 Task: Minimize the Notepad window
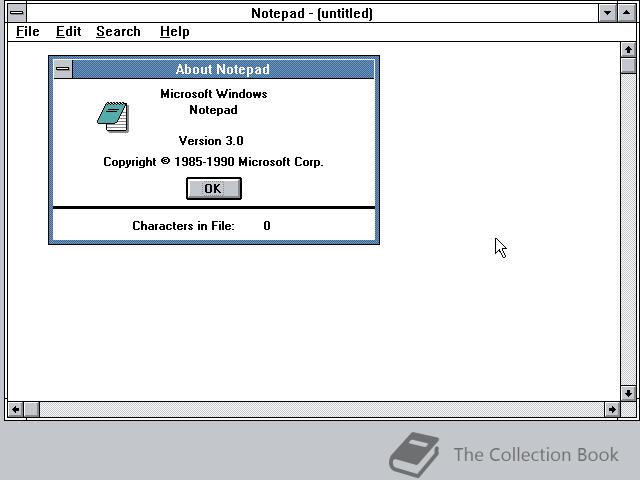click(607, 13)
